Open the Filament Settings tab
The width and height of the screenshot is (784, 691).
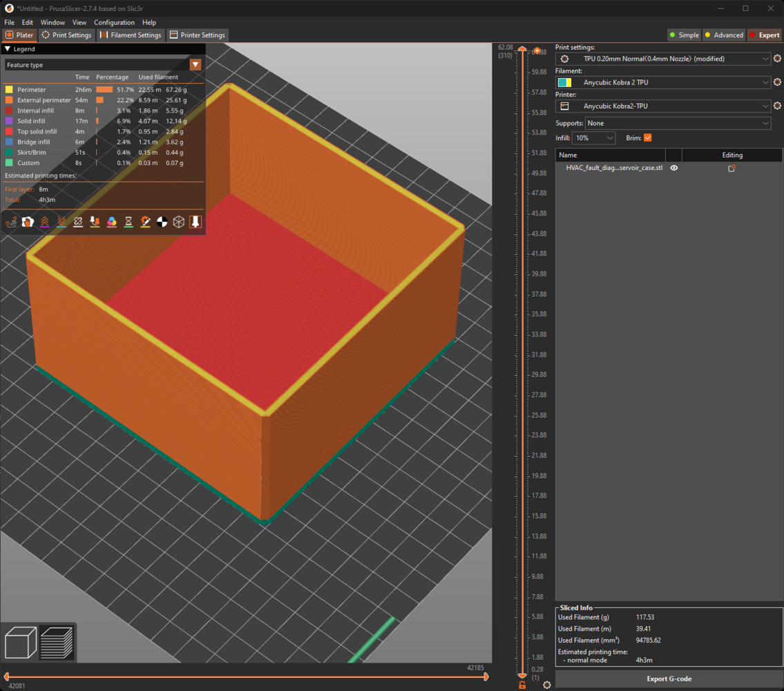(x=130, y=35)
